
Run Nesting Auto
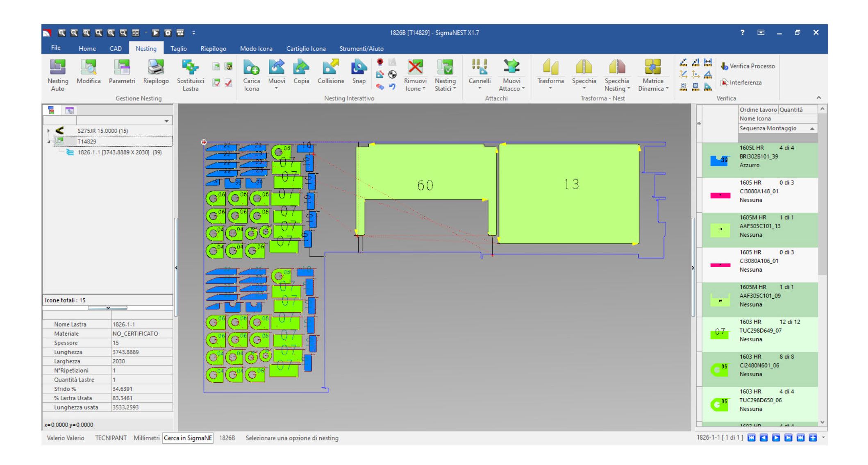57,75
